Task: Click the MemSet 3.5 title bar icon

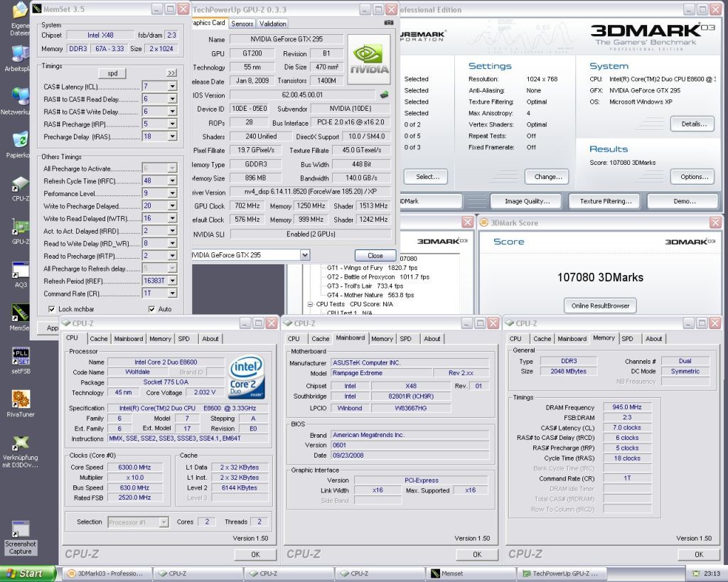Action: 37,9
